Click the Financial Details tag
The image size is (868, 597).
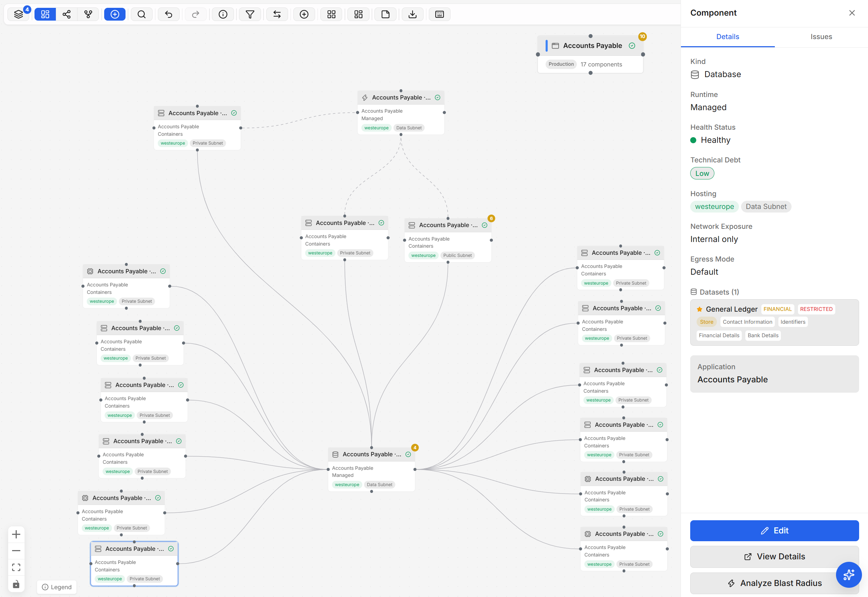click(x=719, y=335)
